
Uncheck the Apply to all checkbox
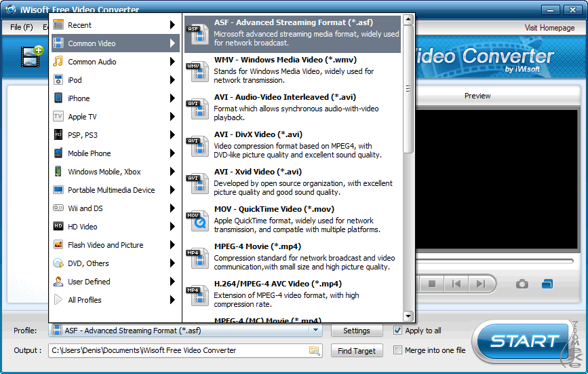click(397, 330)
